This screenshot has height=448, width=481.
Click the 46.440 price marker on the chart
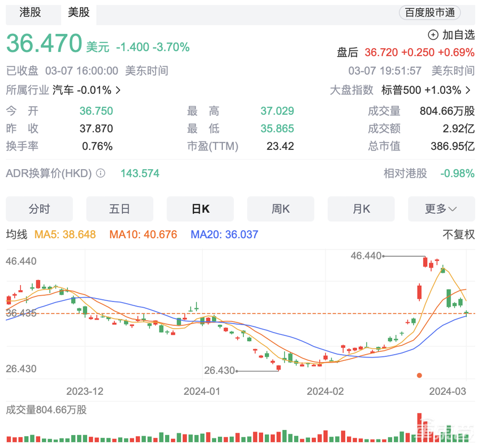[x=366, y=256]
